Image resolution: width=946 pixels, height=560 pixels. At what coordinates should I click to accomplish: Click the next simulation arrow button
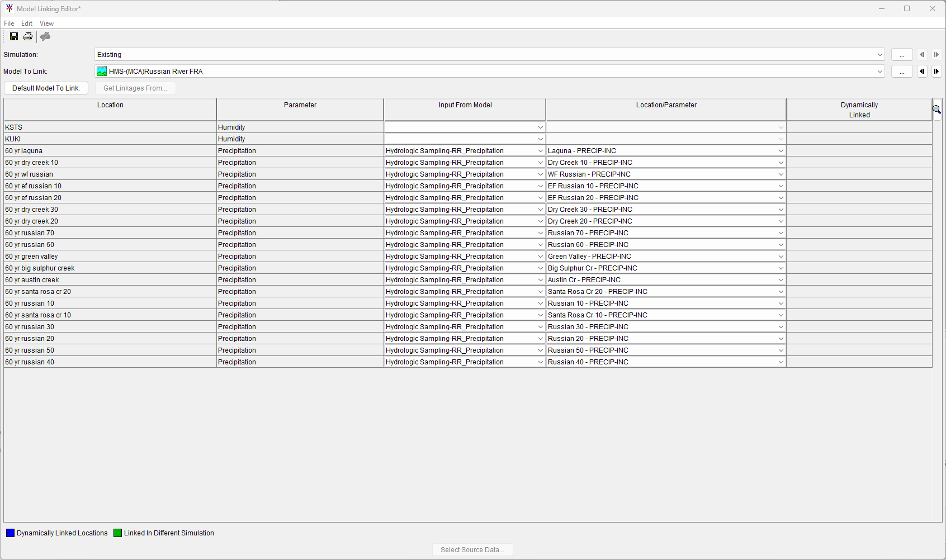(x=936, y=55)
